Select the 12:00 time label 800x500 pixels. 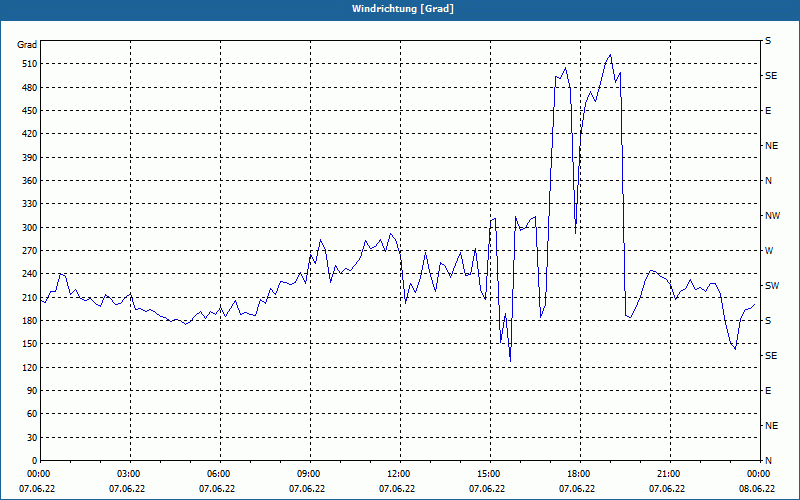coord(397,473)
